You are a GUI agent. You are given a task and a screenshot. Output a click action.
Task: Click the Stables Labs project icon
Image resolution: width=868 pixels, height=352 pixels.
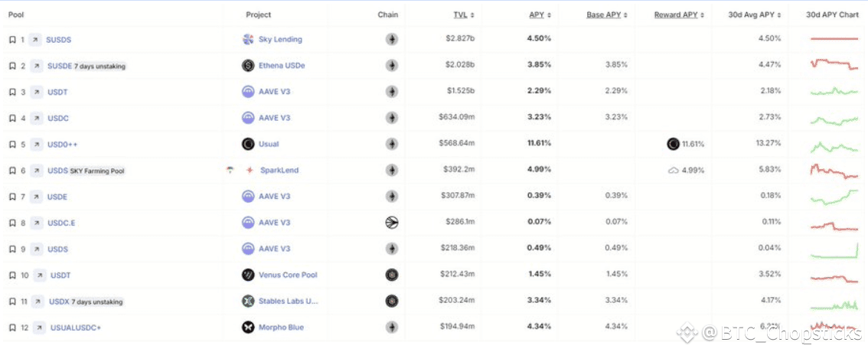point(248,301)
